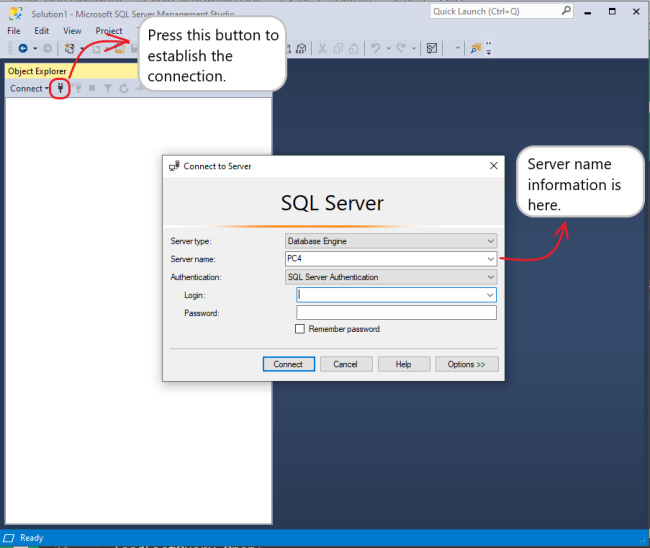
Task: Open the Server type dropdown
Action: pos(390,241)
